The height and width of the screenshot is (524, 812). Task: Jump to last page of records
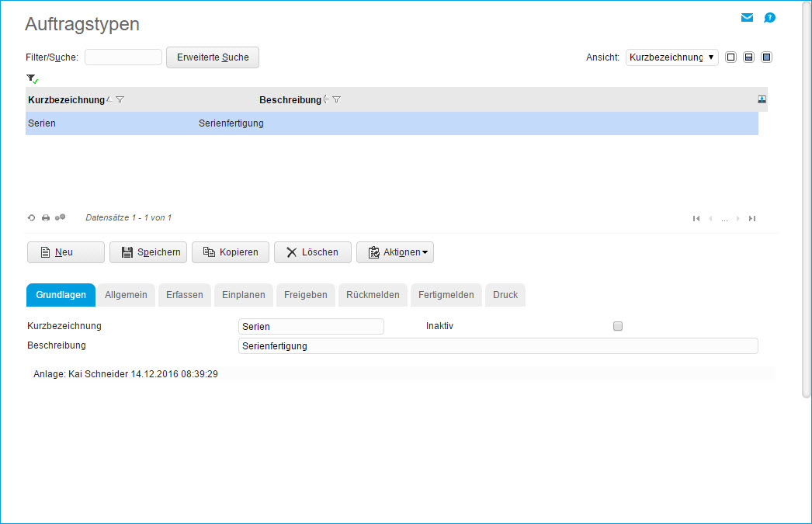tap(752, 219)
